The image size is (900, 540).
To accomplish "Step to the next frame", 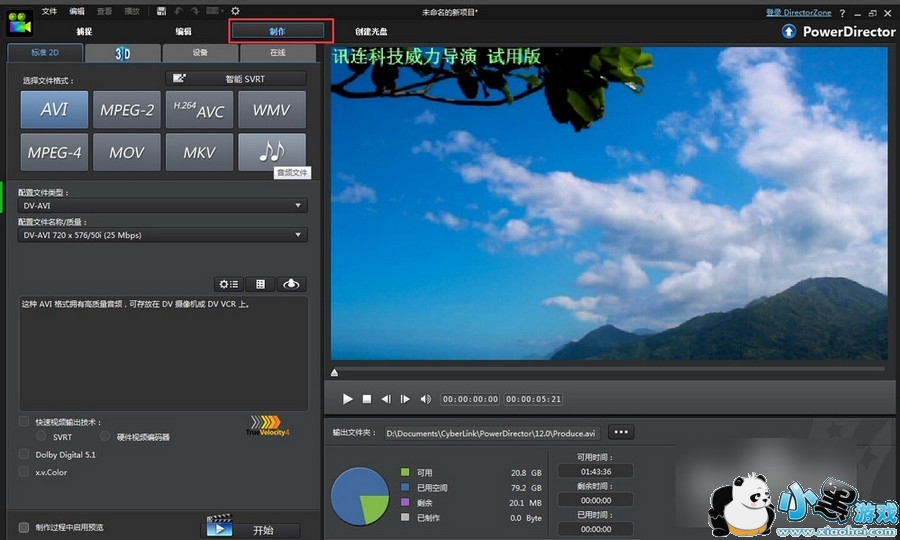I will pyautogui.click(x=405, y=399).
